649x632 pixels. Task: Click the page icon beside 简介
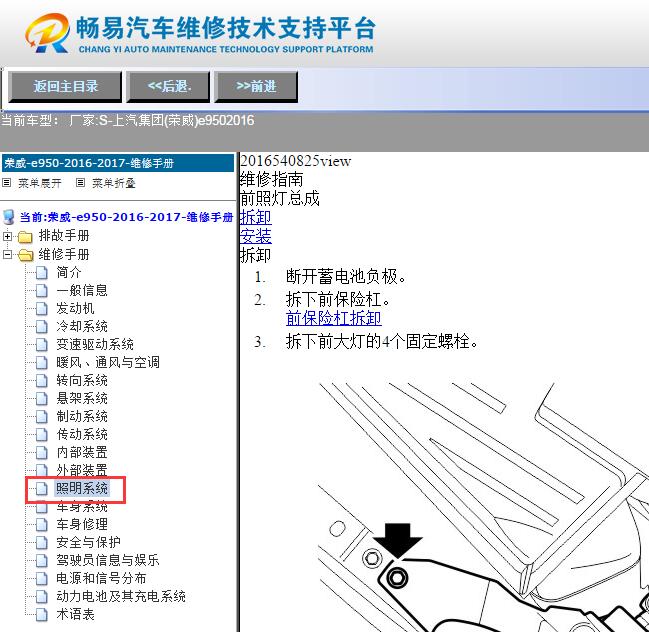pyautogui.click(x=41, y=273)
